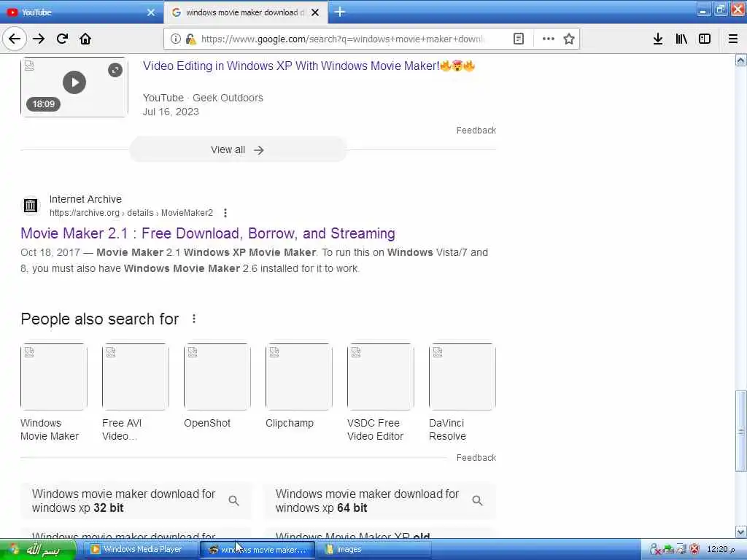Play the 18:09 video thumbnail
Screen dimensions: 747x560
(x=74, y=82)
